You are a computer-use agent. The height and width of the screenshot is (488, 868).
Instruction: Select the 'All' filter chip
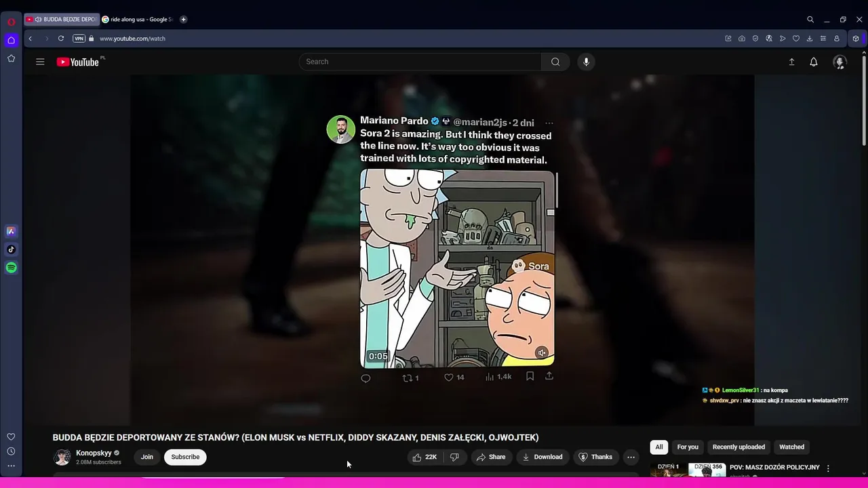(x=659, y=447)
